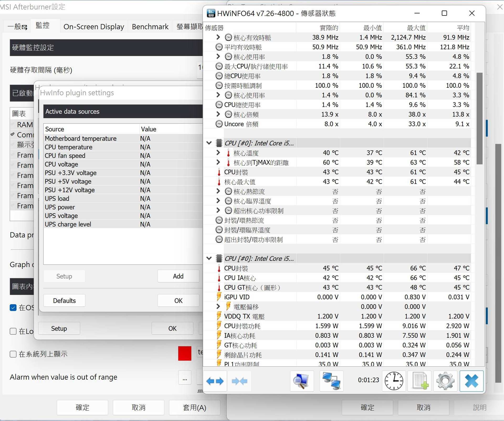
Task: Click the HWiNFO magnifier monitor search icon
Action: tap(302, 381)
